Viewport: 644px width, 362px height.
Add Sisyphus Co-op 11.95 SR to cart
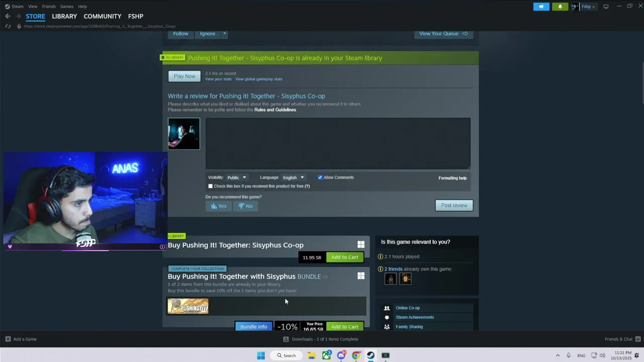pos(345,257)
